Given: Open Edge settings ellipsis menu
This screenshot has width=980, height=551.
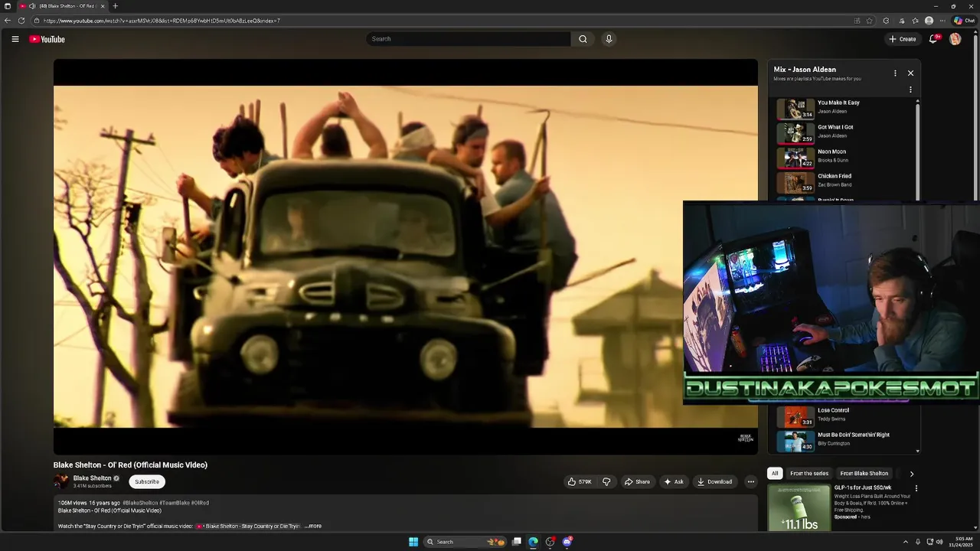Looking at the screenshot, I should pyautogui.click(x=942, y=21).
